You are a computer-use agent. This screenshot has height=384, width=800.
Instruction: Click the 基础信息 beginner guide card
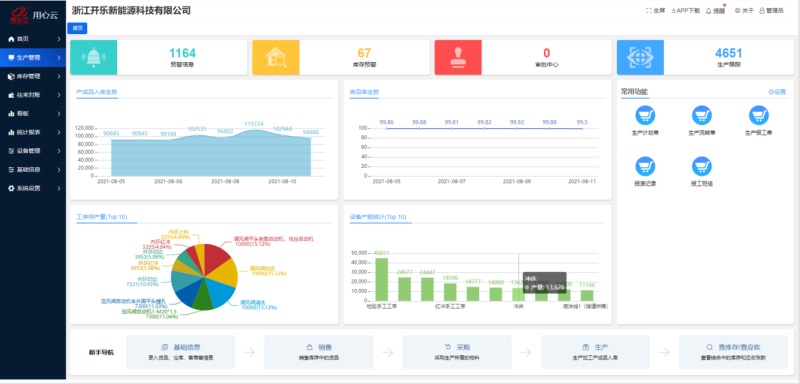point(181,352)
